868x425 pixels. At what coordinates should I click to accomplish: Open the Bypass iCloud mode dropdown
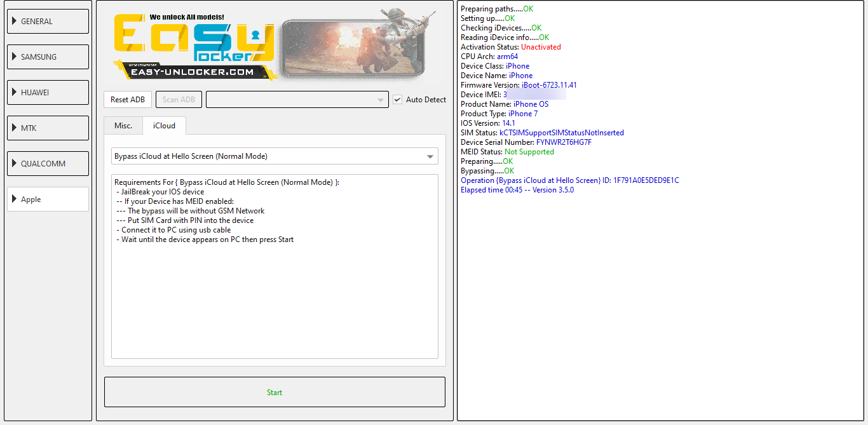275,156
